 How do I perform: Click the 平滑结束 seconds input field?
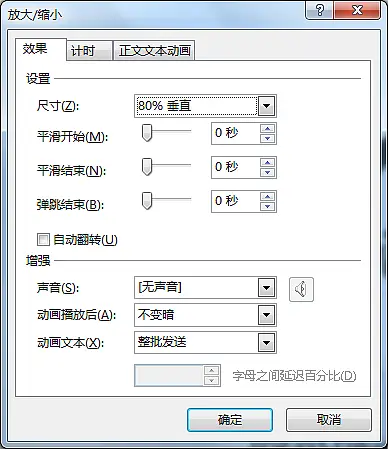point(235,167)
